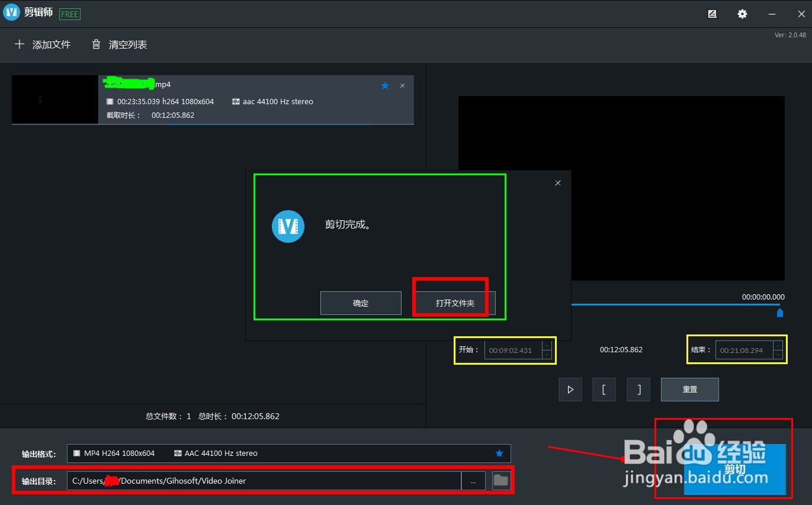The image size is (812, 505).
Task: Increase the end time with up stepper
Action: point(778,346)
